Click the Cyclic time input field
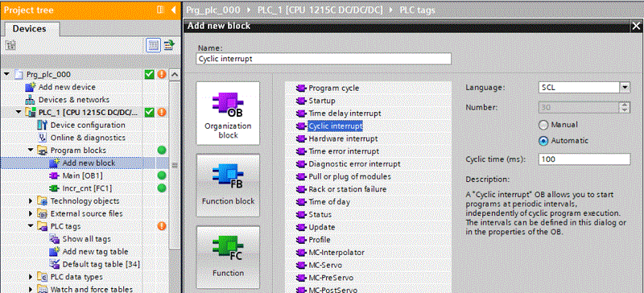The width and height of the screenshot is (644, 293). pyautogui.click(x=584, y=159)
